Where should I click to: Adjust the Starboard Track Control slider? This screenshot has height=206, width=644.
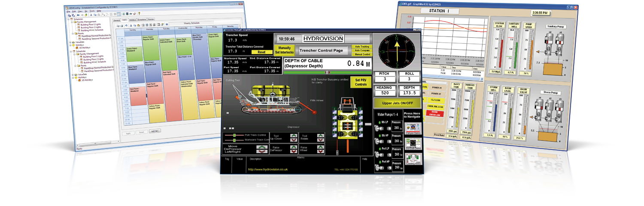pos(235,139)
